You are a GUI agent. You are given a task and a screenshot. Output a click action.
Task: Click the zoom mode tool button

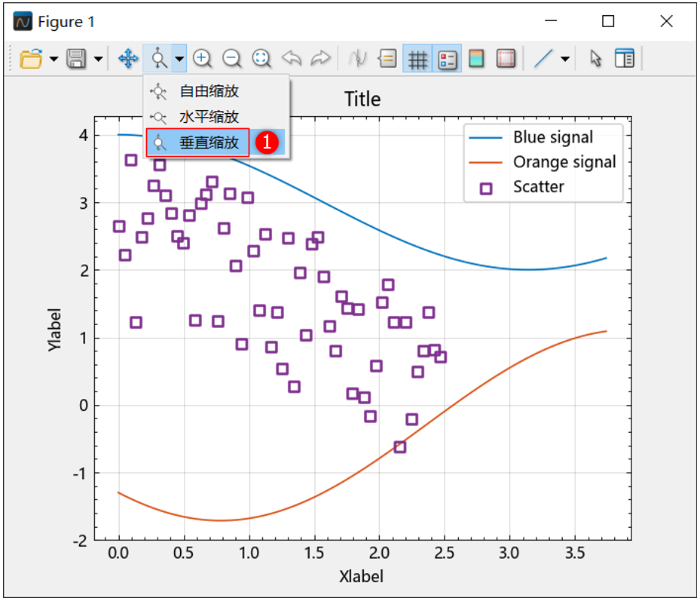coord(157,59)
